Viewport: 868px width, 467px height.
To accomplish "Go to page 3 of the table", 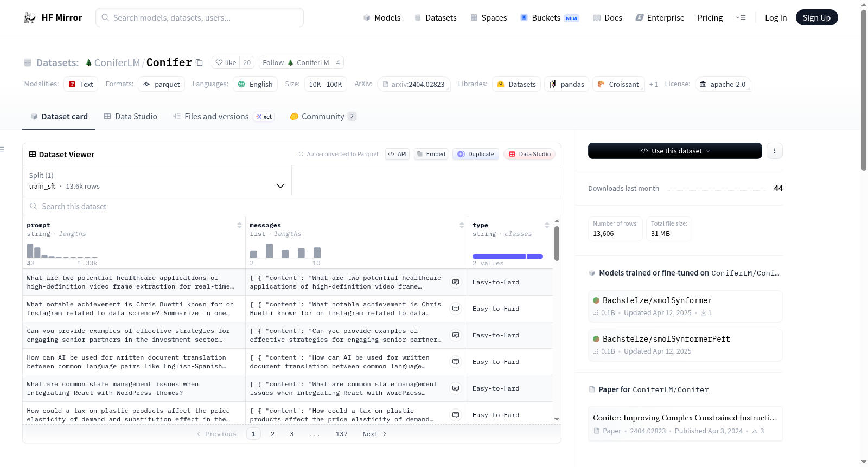I will coord(292,434).
